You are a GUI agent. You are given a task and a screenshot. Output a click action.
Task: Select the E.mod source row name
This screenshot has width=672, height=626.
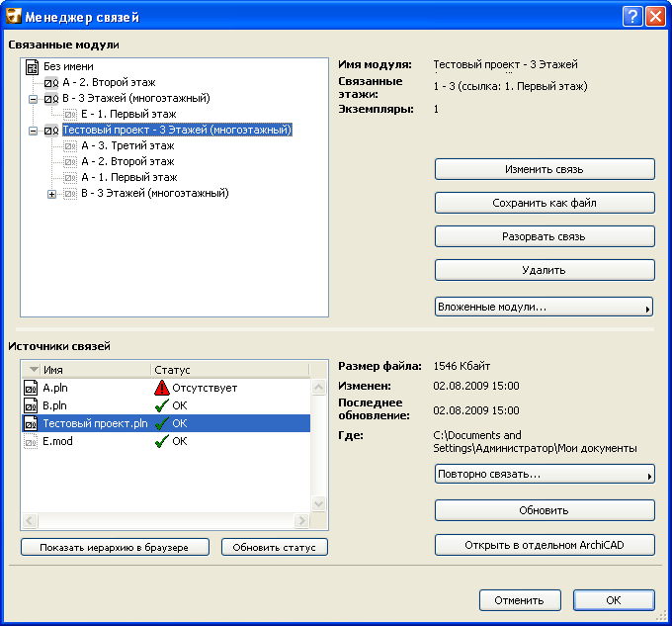point(57,441)
